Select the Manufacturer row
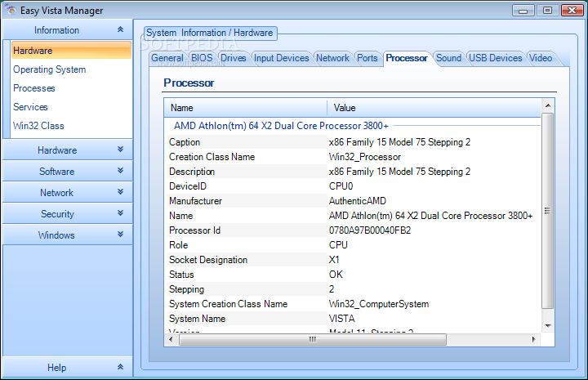The height and width of the screenshot is (380, 588). [x=354, y=201]
